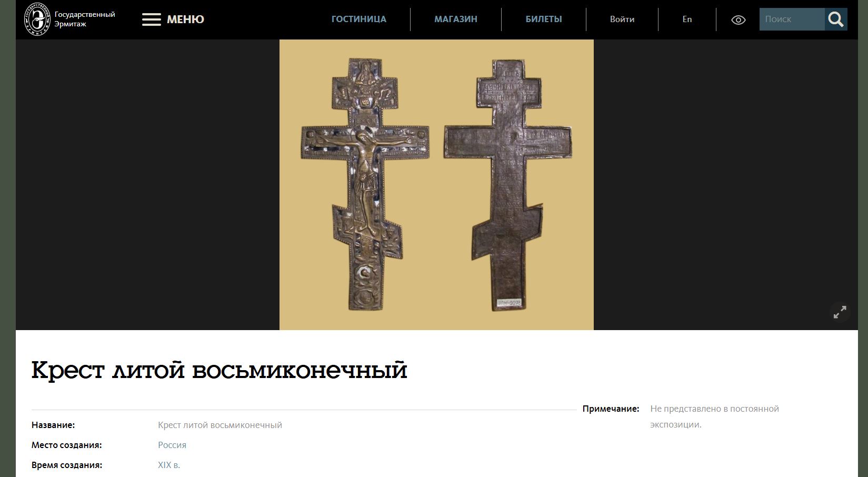868x477 pixels.
Task: Click the Крест литой восьмиконечный name value
Action: (220, 425)
